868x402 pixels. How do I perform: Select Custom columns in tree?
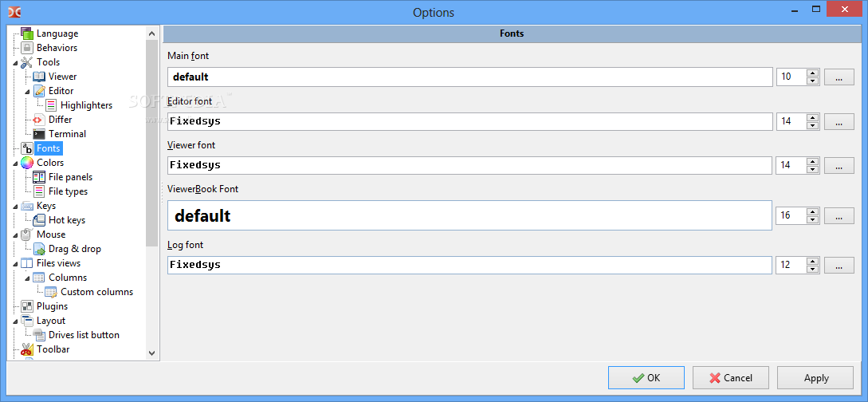tap(97, 292)
